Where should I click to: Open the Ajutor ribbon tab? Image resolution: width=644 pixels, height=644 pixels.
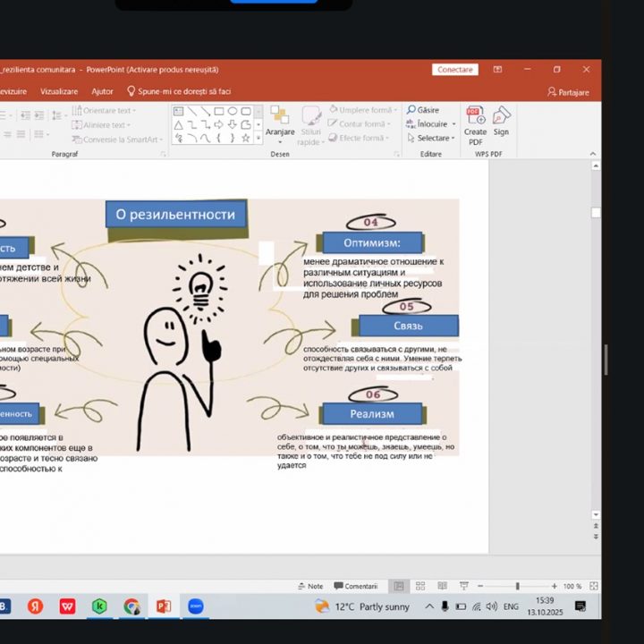102,91
